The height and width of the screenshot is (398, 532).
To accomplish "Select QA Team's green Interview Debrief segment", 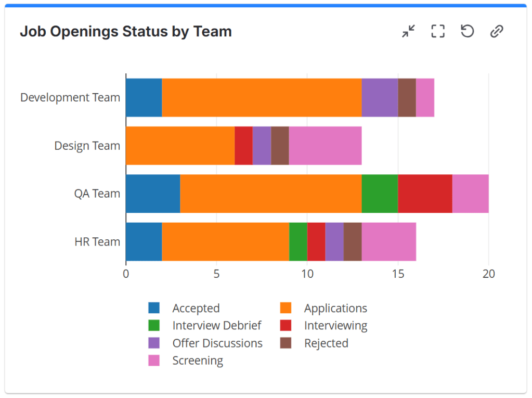I will pyautogui.click(x=380, y=194).
